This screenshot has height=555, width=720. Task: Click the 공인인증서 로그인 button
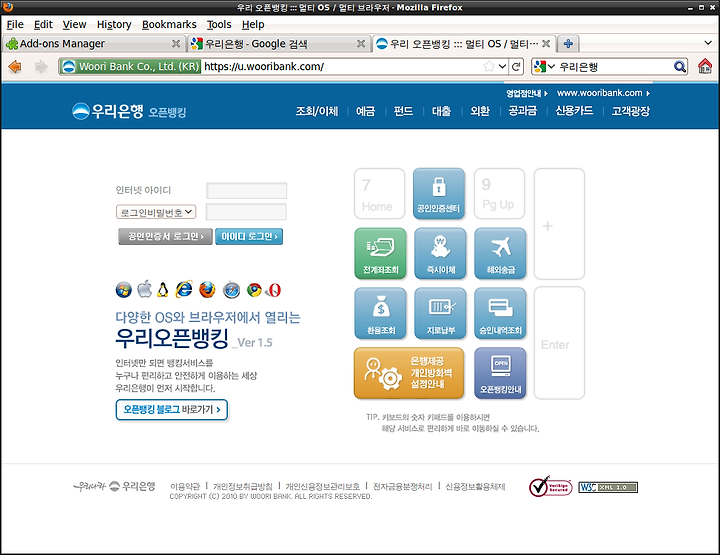pyautogui.click(x=165, y=236)
